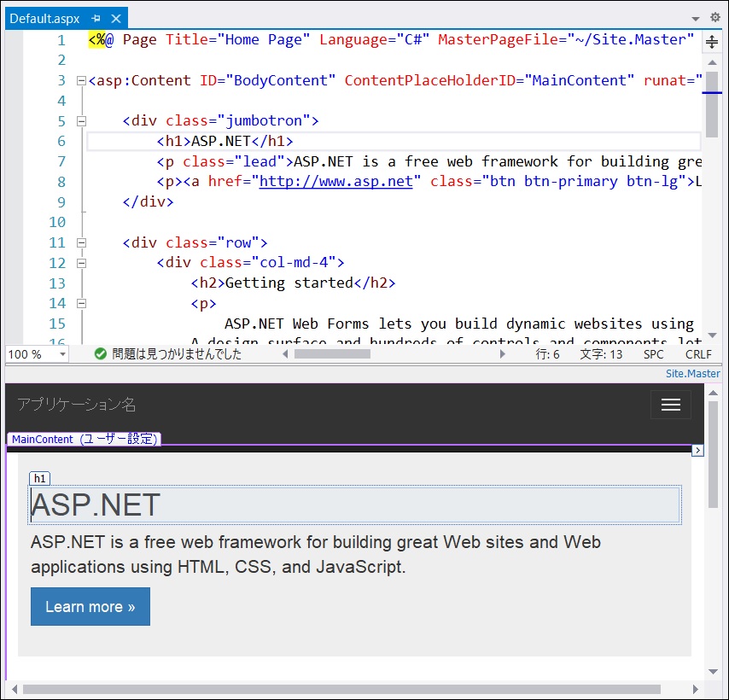Click line number 1 in gutter
Image resolution: width=729 pixels, height=700 pixels.
point(61,40)
